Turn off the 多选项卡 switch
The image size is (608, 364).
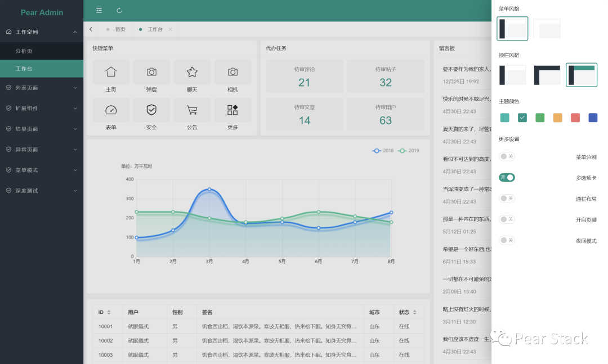click(507, 177)
